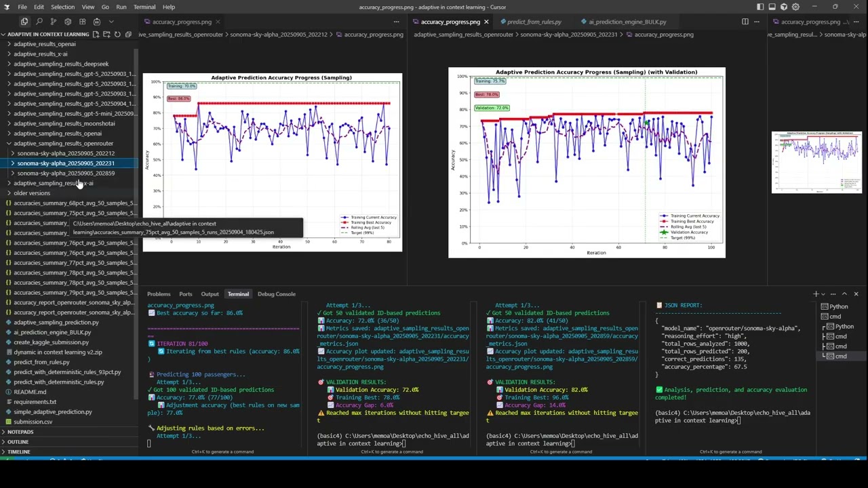The image size is (868, 488).
Task: Click the sonoma-sky-alpha_20250905_202231 breadcrumb in middle editor
Action: click(x=569, y=35)
